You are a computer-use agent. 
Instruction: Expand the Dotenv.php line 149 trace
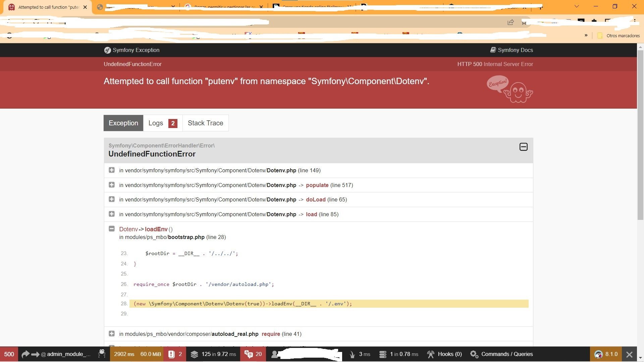112,170
